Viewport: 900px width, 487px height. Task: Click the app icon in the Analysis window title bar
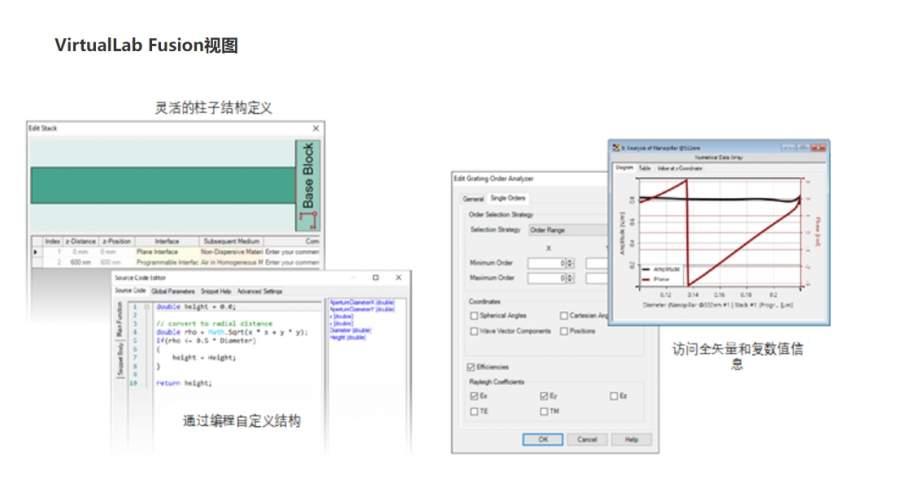pyautogui.click(x=616, y=148)
